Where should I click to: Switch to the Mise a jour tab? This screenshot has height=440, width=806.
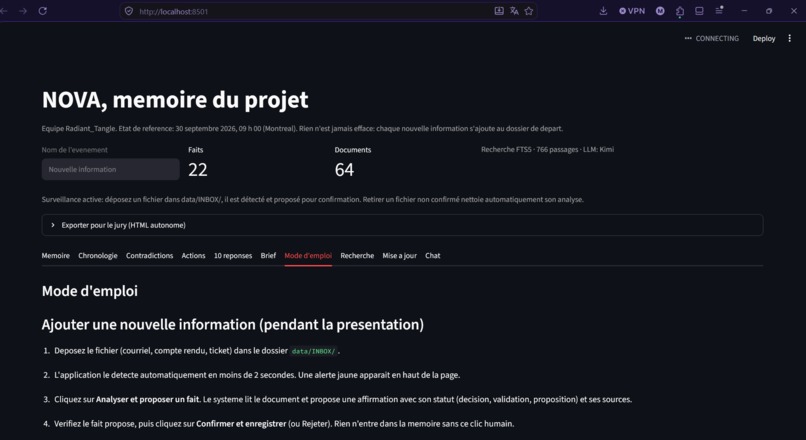pyautogui.click(x=399, y=255)
